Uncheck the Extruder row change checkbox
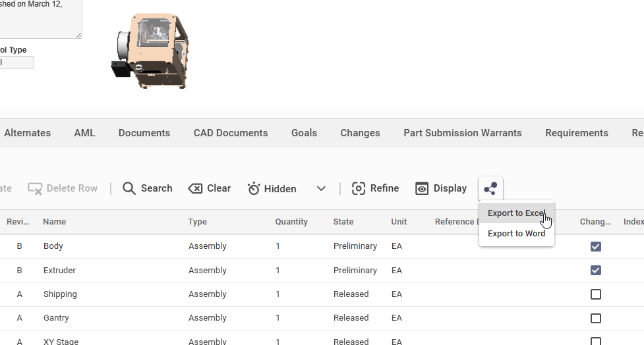The image size is (644, 345). pyautogui.click(x=596, y=270)
